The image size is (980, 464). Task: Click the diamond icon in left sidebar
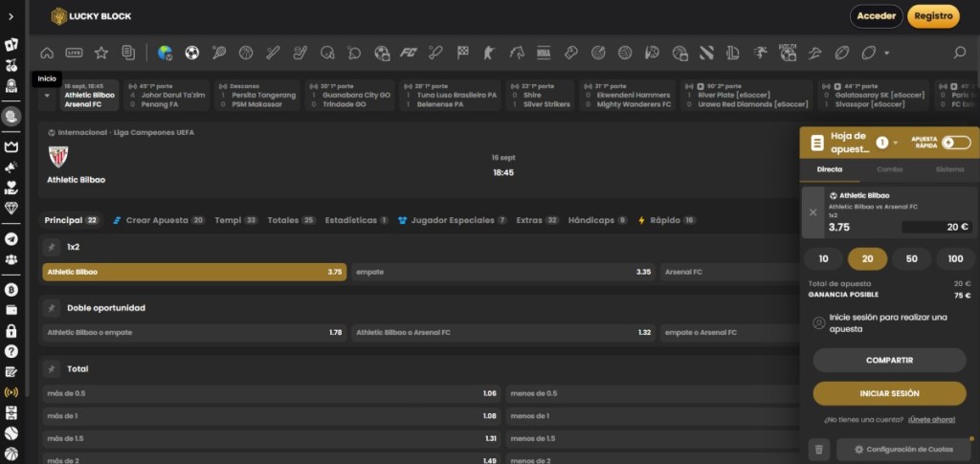11,208
